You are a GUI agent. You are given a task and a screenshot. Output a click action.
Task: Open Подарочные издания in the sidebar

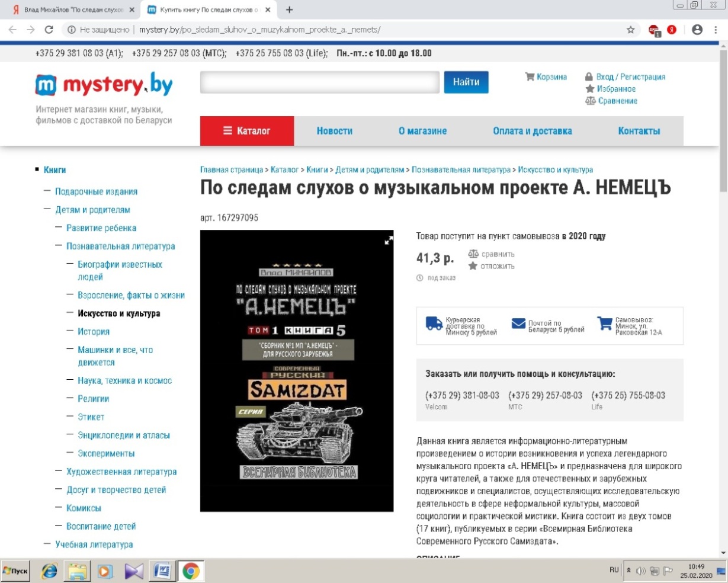point(96,191)
